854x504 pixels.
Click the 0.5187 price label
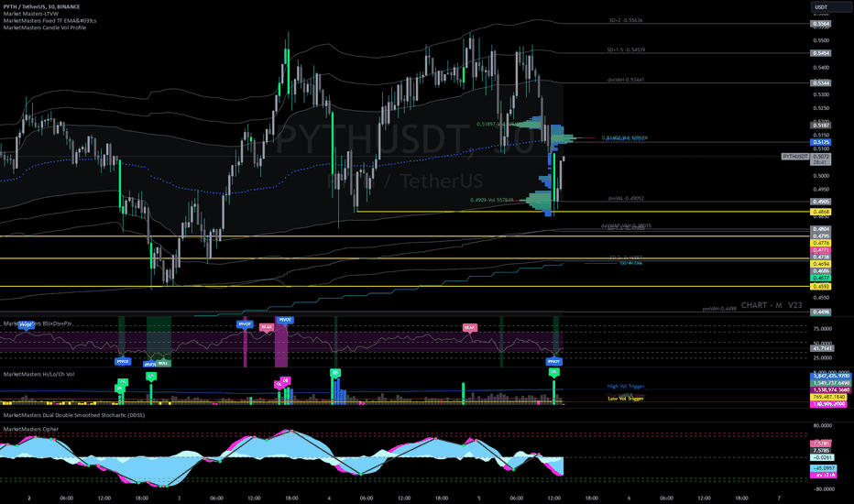(x=821, y=126)
